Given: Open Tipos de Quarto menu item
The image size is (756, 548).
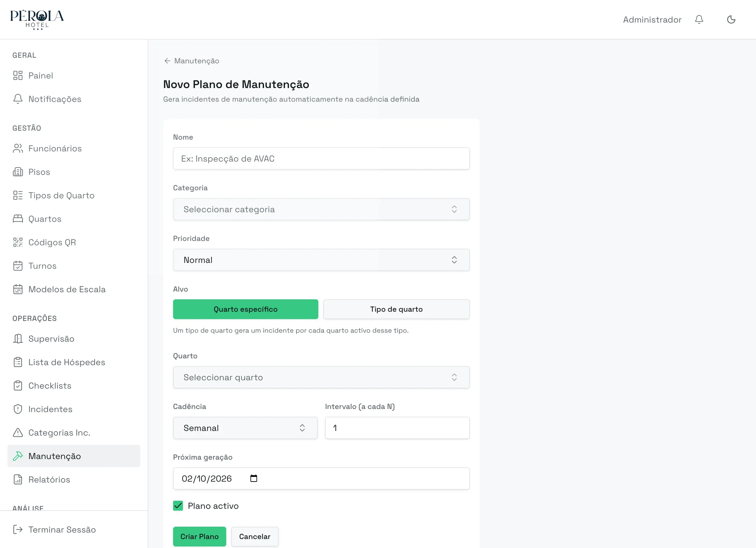Looking at the screenshot, I should tap(74, 195).
